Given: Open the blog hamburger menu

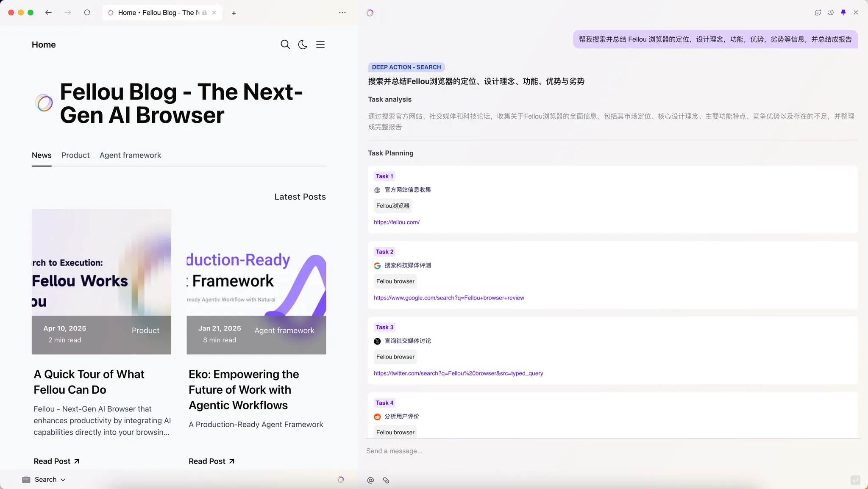Looking at the screenshot, I should pos(320,44).
